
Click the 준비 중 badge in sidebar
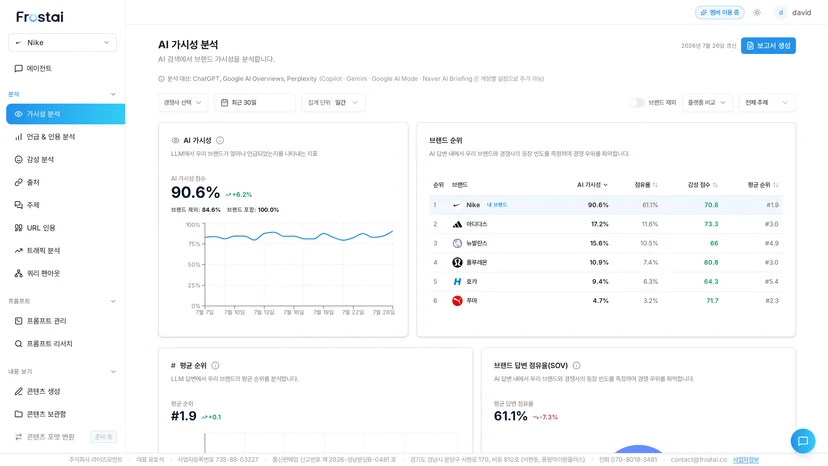coord(103,437)
